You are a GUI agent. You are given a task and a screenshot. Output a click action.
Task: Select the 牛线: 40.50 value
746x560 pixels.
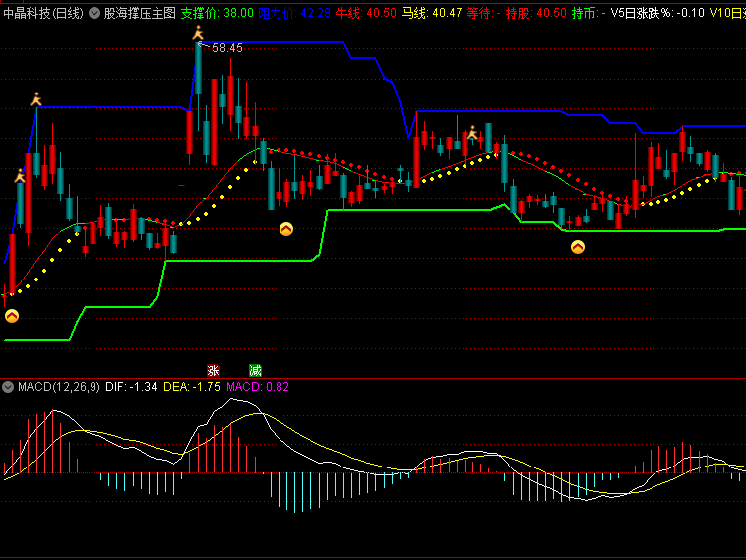[x=366, y=13]
